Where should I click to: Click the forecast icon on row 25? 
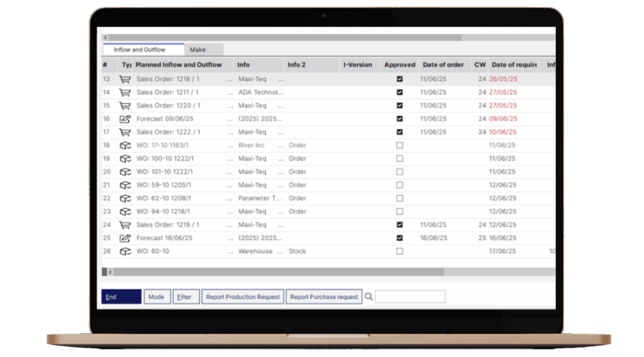coord(125,238)
